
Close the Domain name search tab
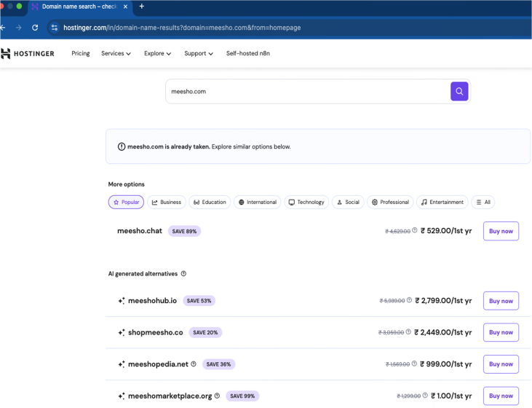click(x=125, y=7)
